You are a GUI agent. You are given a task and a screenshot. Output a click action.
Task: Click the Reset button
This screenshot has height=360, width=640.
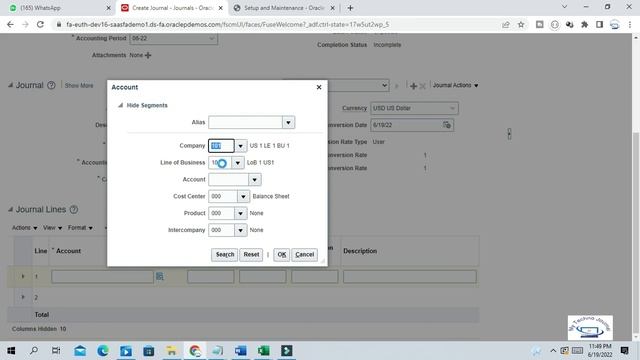pos(251,254)
